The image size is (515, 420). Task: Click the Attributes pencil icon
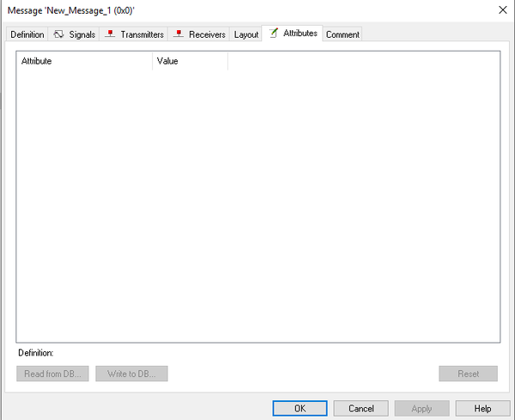274,33
